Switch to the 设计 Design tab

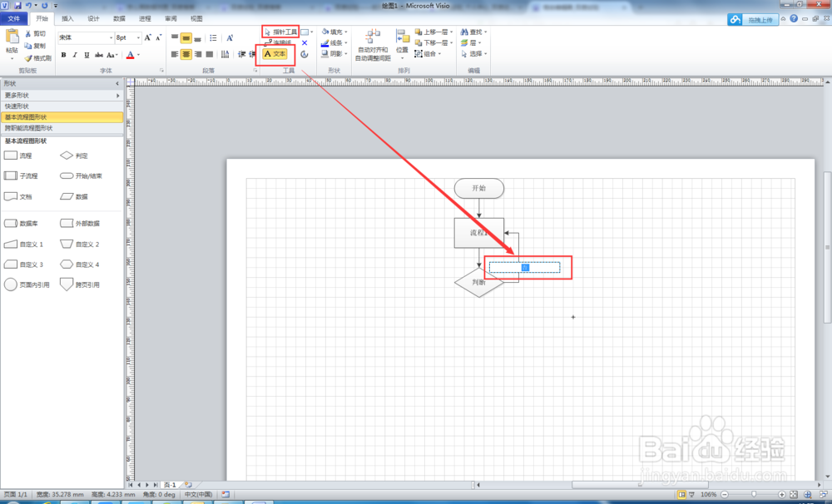pyautogui.click(x=93, y=18)
